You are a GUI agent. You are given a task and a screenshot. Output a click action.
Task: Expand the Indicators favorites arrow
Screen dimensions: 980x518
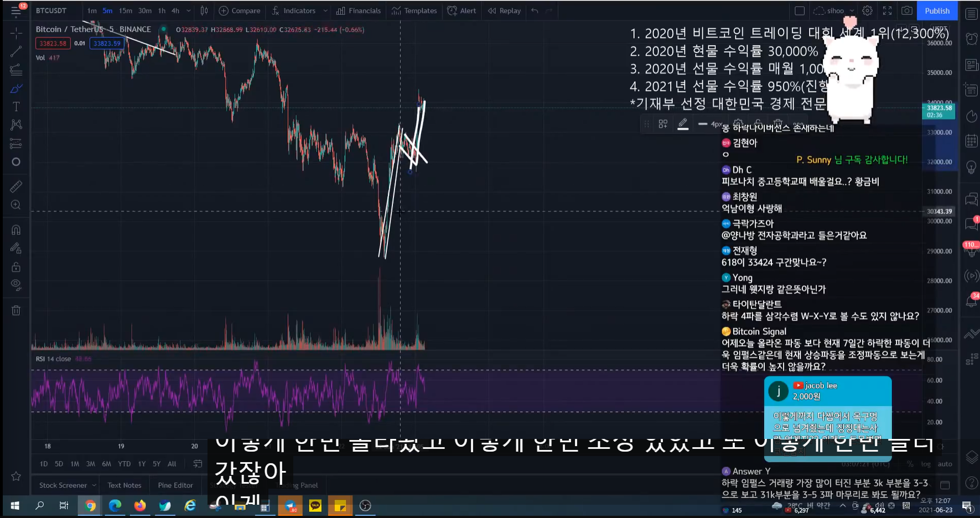(325, 11)
